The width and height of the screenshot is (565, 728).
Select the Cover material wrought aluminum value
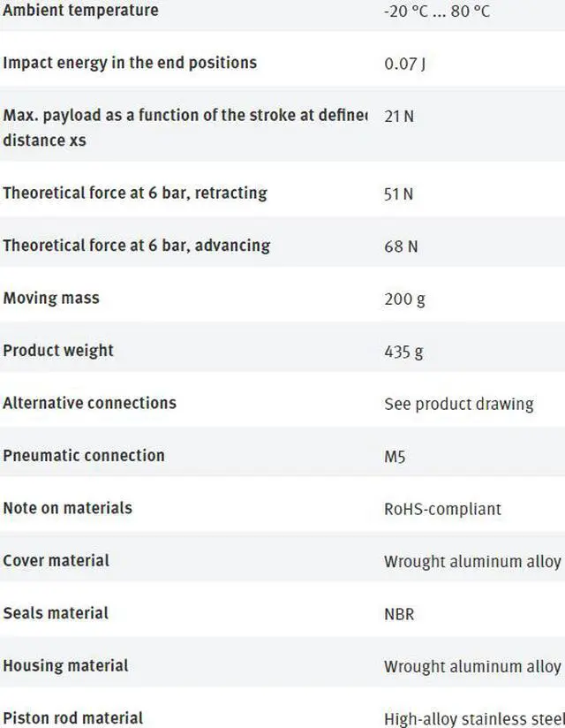point(472,562)
